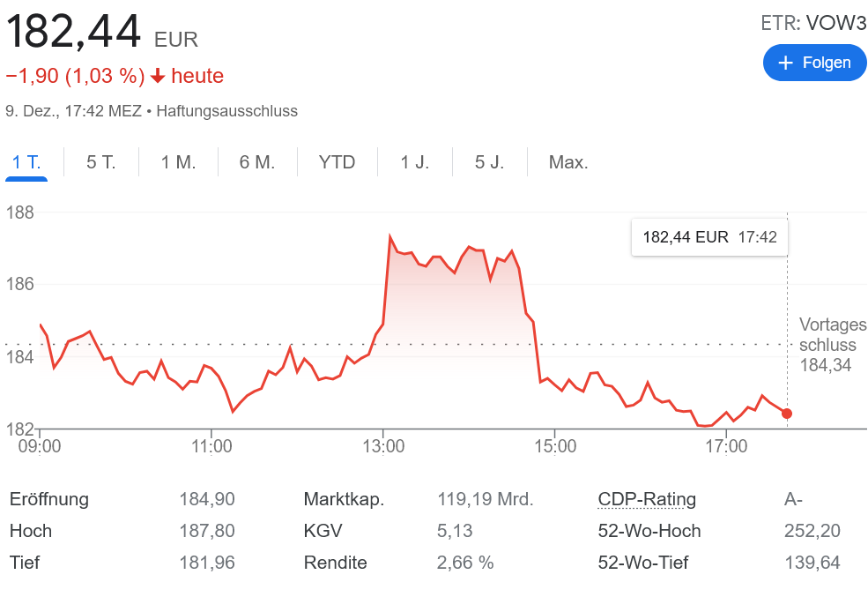Screen dimensions: 868x597
Task: Select the 1 M. chart period
Action: [x=178, y=162]
